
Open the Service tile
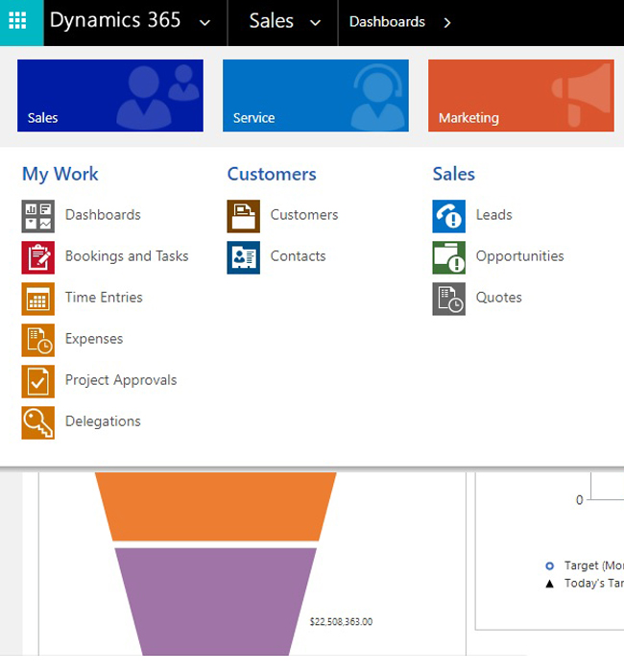(316, 96)
